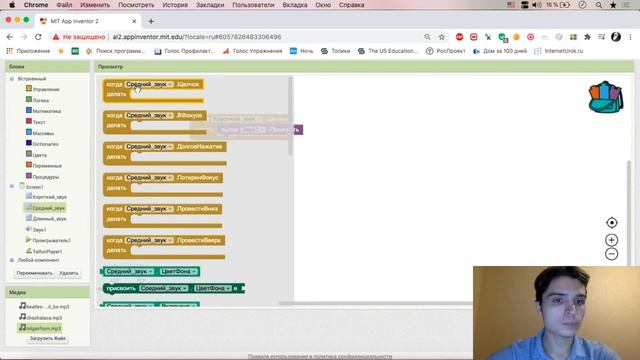Click the Загрузить файл button
Image resolution: width=640 pixels, height=360 pixels.
pyautogui.click(x=48, y=338)
